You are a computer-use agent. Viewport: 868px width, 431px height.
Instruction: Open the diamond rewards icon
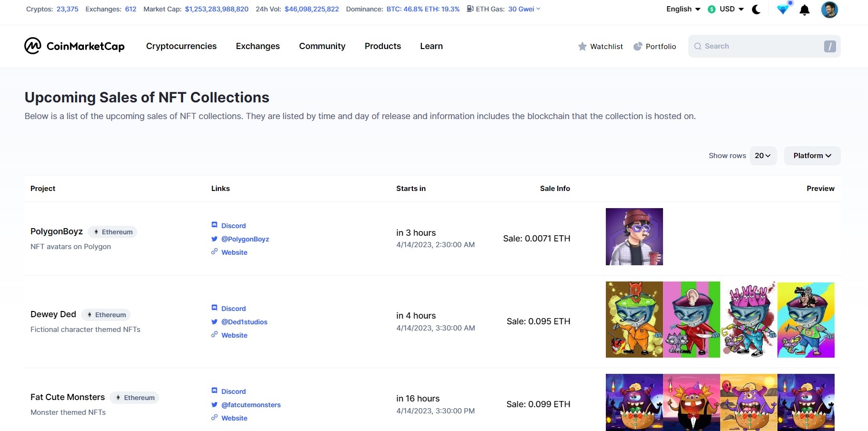coord(783,9)
